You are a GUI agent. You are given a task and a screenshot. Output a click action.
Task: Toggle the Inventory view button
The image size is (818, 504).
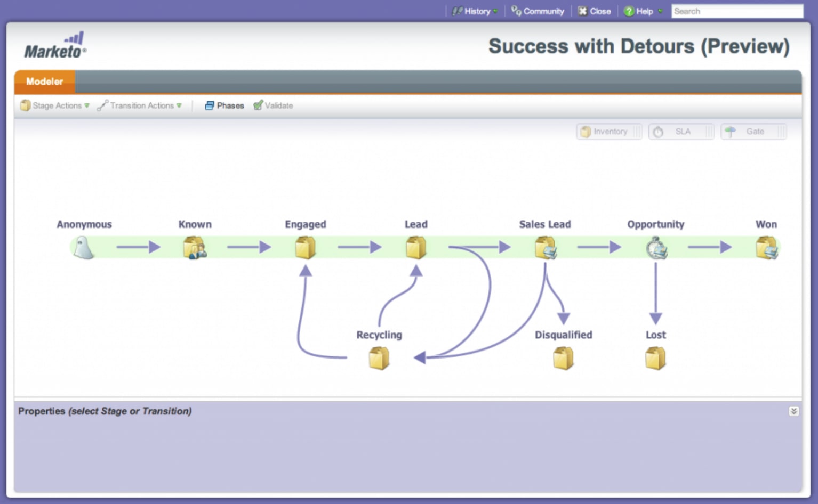pos(610,132)
